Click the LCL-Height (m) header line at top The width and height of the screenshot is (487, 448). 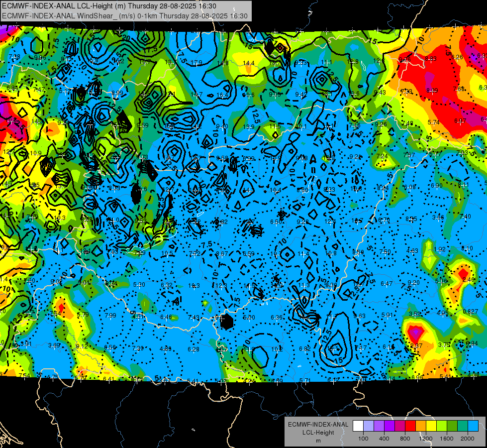pyautogui.click(x=109, y=6)
